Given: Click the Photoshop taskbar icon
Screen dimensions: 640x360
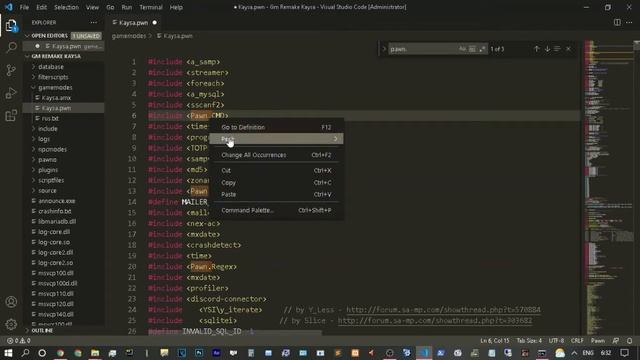Looking at the screenshot, I should pos(199,353).
